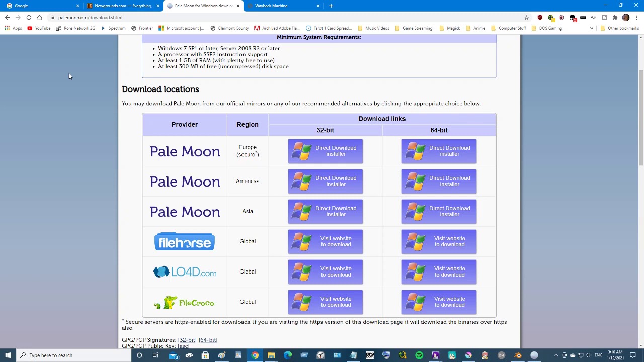Screen dimensions: 644x362
Task: Open the Tarot 1 Card Spread bookmark
Action: [329, 28]
